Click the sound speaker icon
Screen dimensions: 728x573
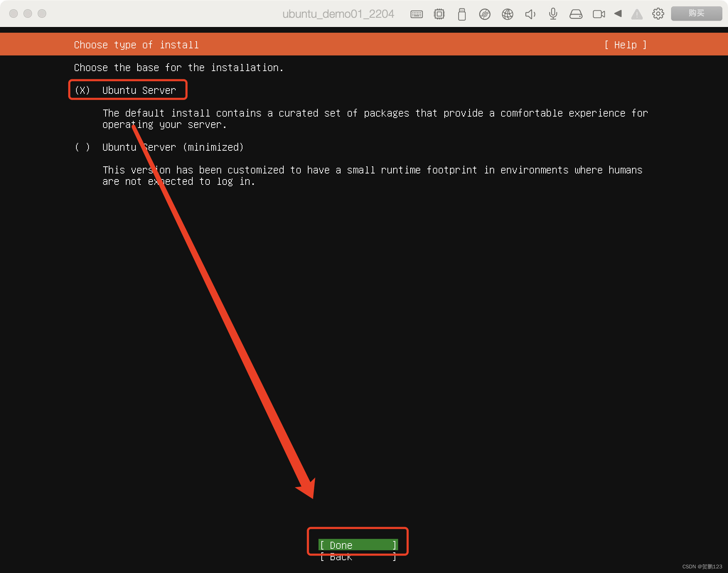(530, 14)
